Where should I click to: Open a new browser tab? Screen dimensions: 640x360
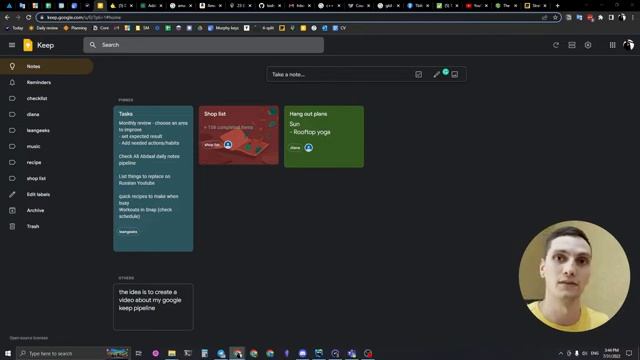pos(557,6)
